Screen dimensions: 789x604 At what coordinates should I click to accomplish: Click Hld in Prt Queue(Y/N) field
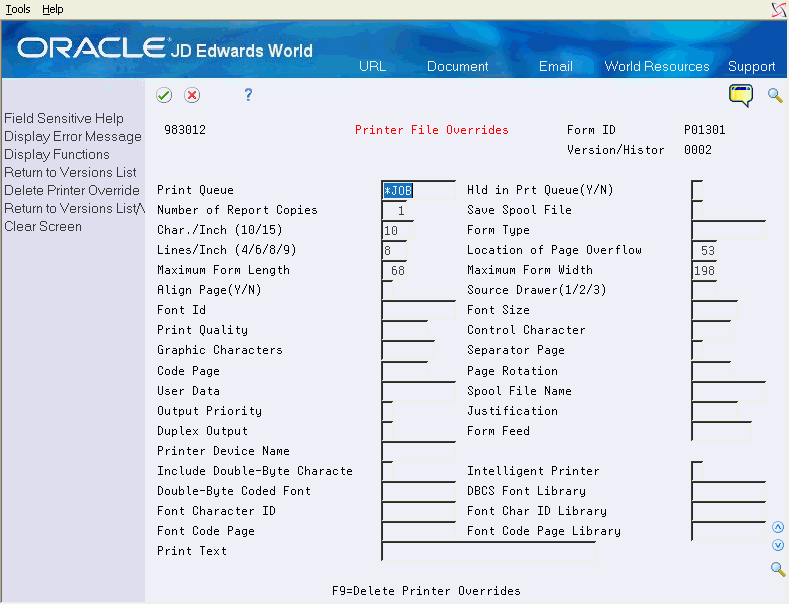[x=697, y=190]
